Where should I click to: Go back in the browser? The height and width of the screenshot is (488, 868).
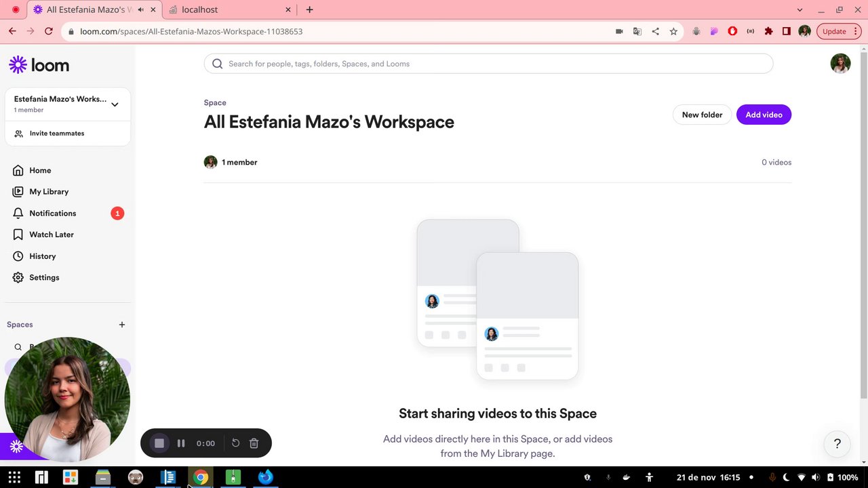12,31
